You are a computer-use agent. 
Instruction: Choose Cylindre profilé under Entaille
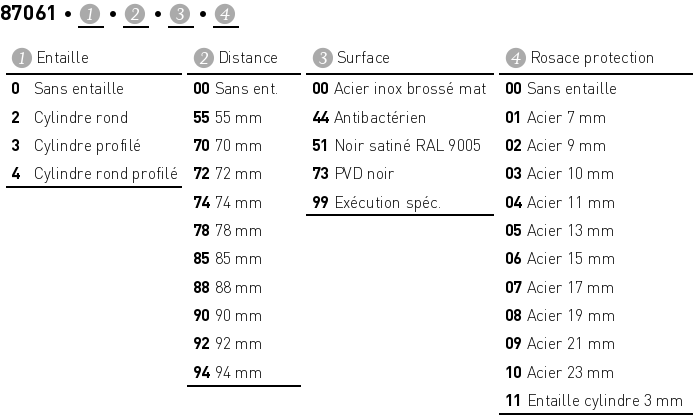click(x=87, y=145)
